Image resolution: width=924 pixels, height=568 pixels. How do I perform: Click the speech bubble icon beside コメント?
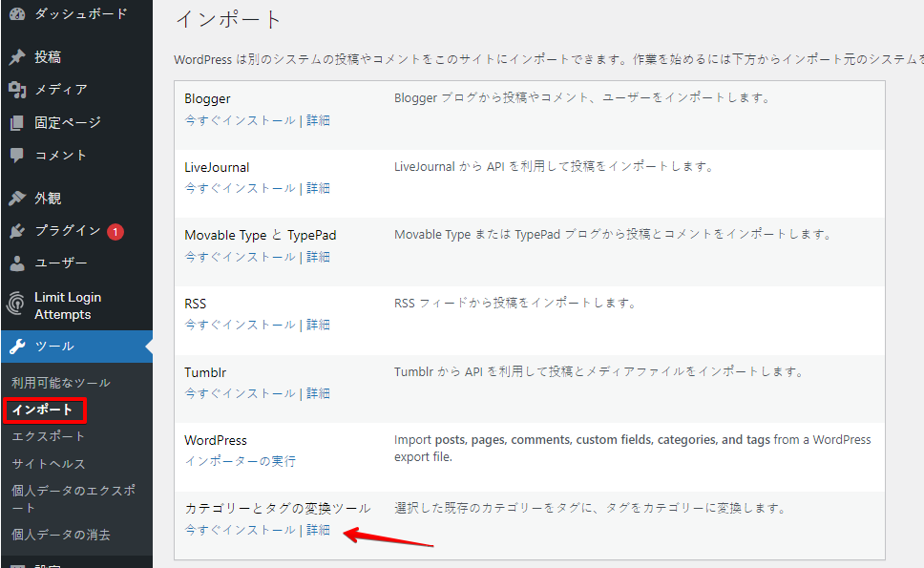[x=17, y=155]
